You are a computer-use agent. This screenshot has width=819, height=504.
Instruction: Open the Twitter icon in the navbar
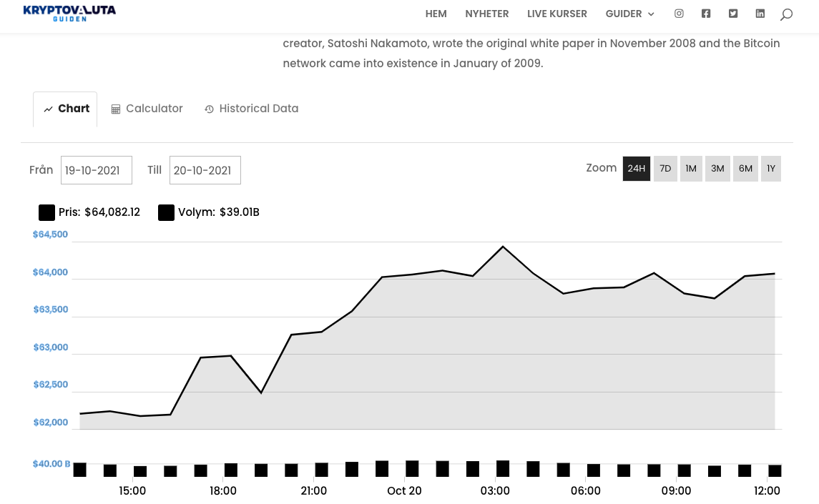click(733, 14)
